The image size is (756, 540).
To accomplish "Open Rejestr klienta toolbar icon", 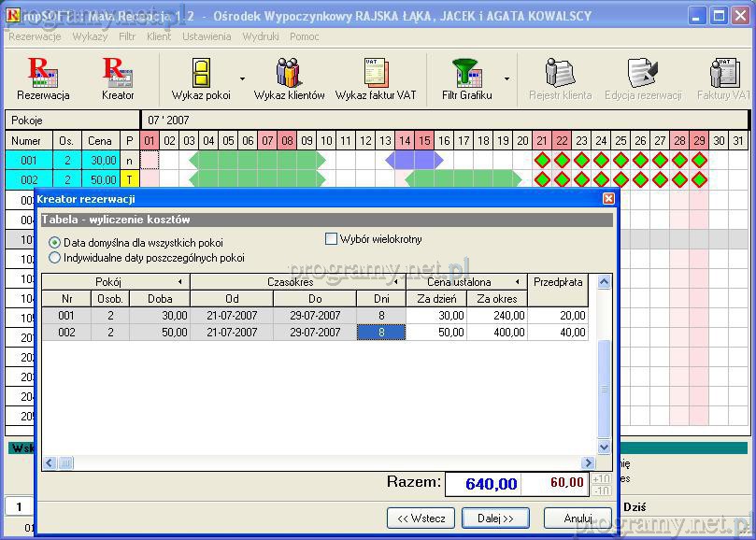I will tap(560, 78).
